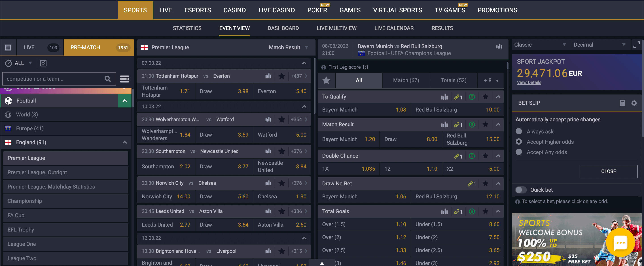Collapse the 10.03.22 date group
The image size is (644, 266).
tap(304, 107)
